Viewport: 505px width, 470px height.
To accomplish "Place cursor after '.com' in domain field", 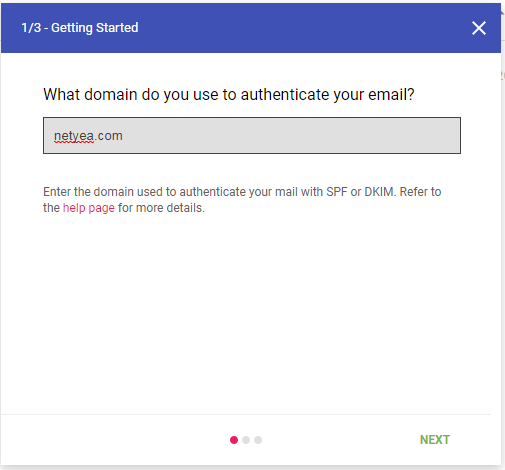I will point(124,136).
